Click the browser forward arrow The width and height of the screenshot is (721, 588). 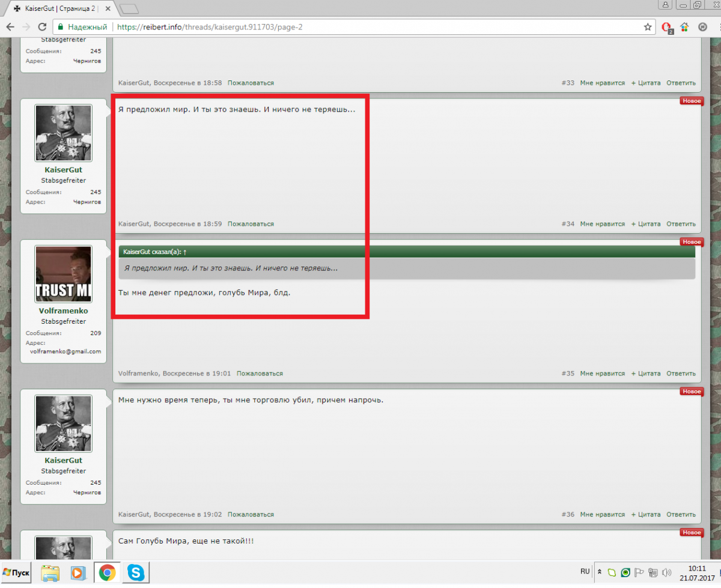[26, 26]
